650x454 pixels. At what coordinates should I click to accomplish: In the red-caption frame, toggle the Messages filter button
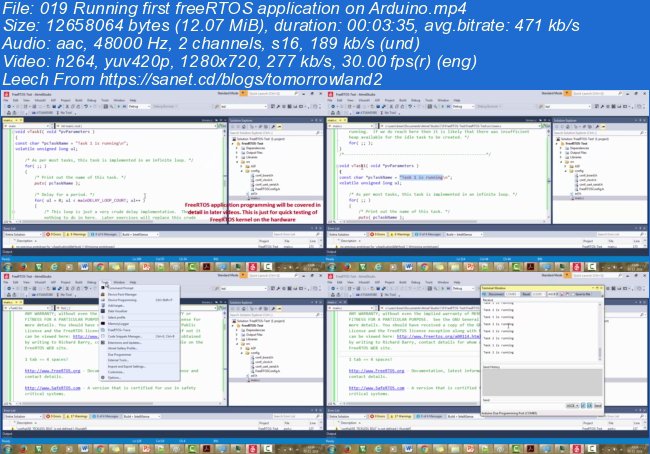(x=103, y=234)
